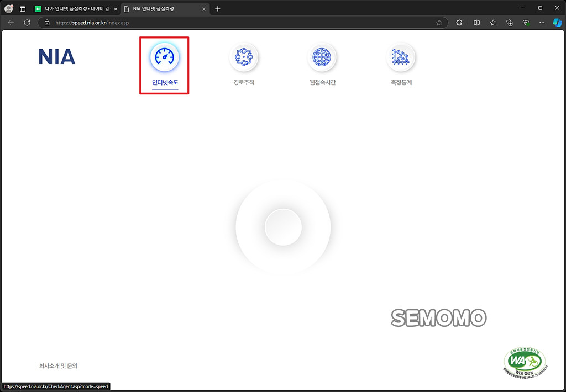Open the 웹접속시간 globe icon

pos(322,57)
